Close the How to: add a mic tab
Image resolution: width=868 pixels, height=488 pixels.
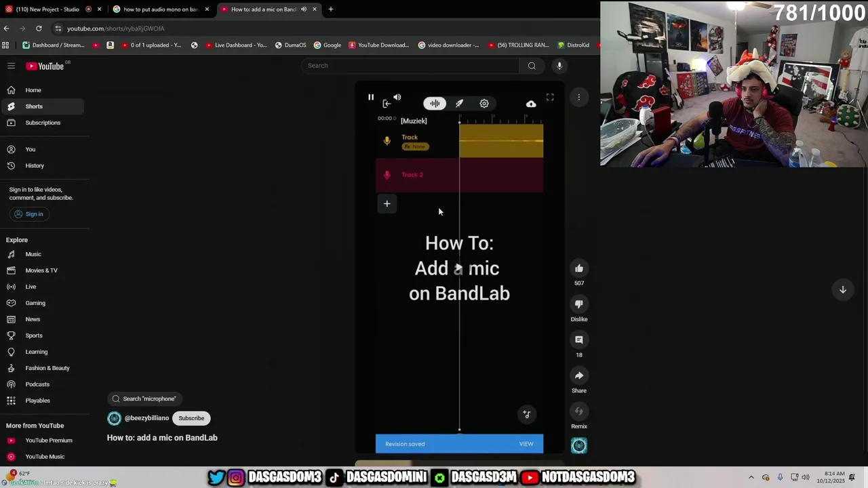(x=315, y=9)
